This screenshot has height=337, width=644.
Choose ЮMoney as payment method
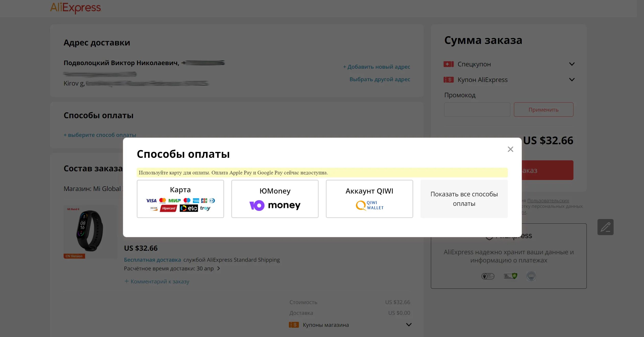click(275, 199)
